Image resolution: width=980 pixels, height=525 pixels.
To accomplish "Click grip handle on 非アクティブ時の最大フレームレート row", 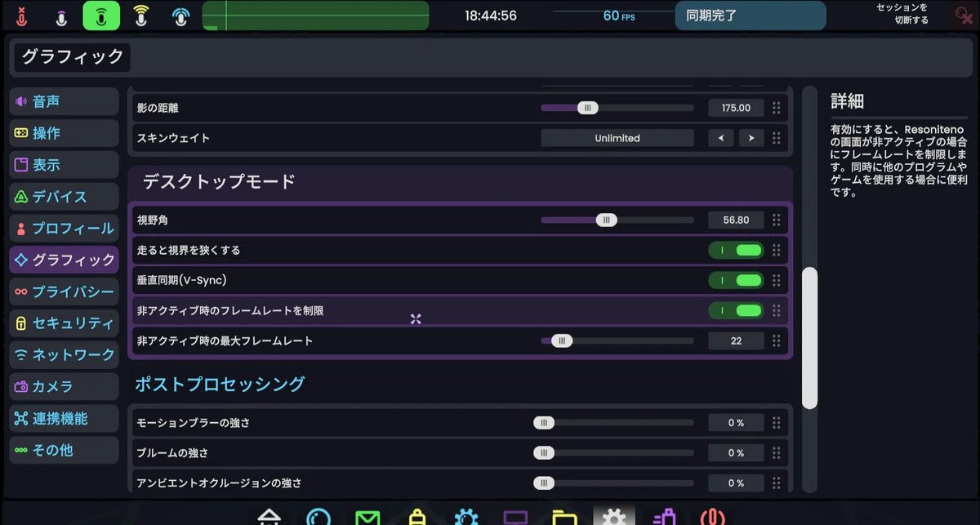I will (777, 340).
